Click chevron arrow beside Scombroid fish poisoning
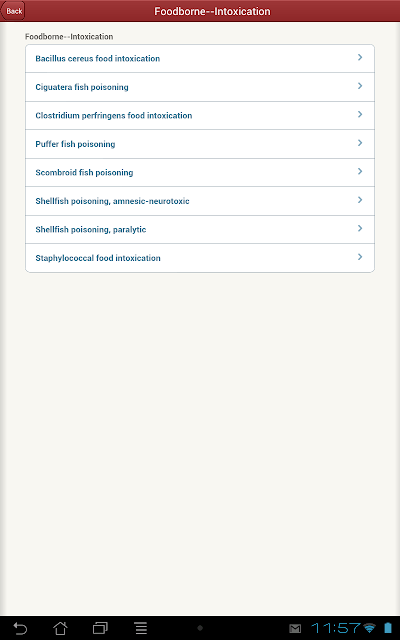Viewport: 400px width, 640px height. (360, 171)
